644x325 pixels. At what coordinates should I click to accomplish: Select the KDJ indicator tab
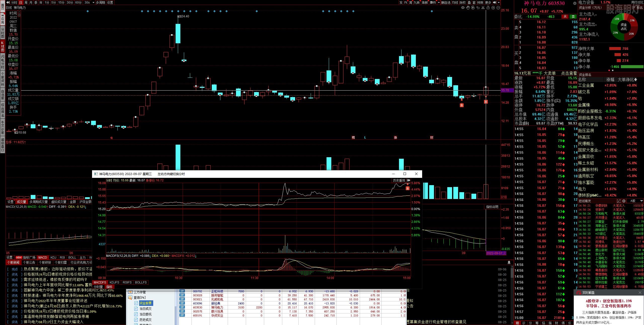coord(53,257)
